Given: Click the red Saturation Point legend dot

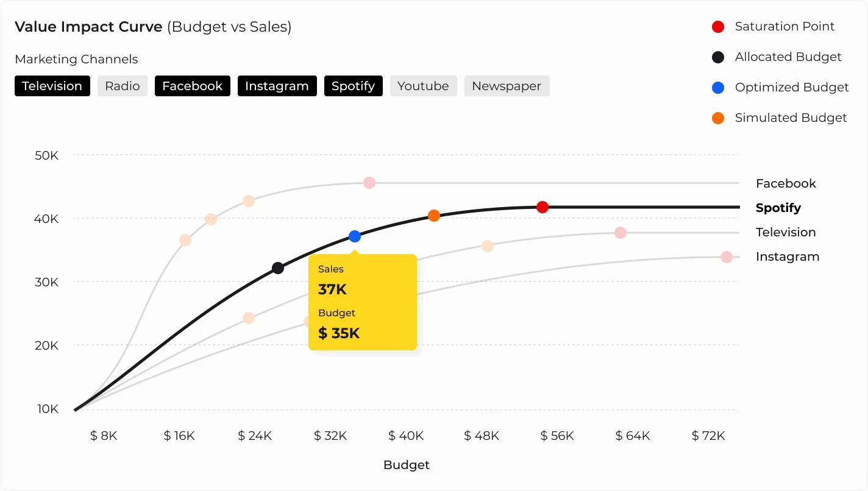Looking at the screenshot, I should coord(718,27).
